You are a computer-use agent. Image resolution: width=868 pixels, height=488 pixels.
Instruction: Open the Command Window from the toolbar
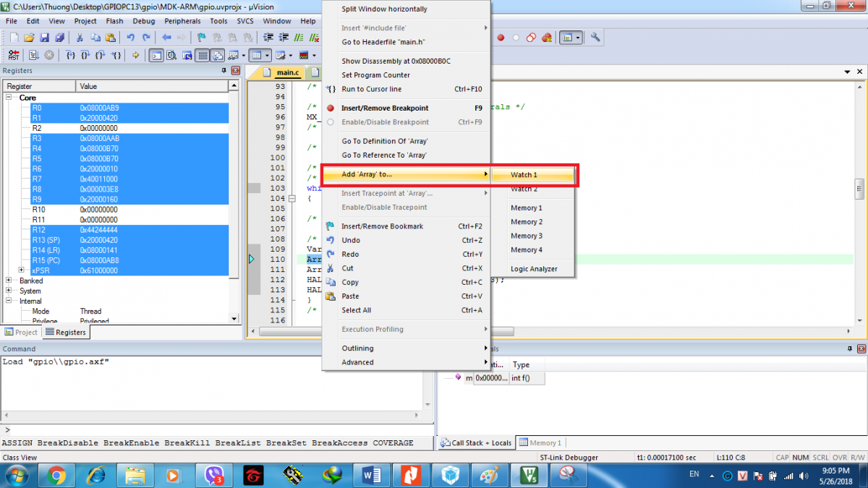(x=156, y=55)
